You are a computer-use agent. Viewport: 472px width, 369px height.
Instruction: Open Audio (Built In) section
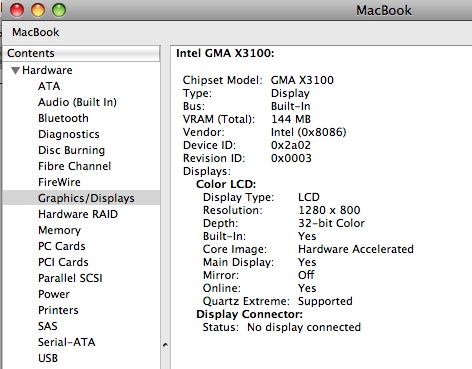click(77, 102)
